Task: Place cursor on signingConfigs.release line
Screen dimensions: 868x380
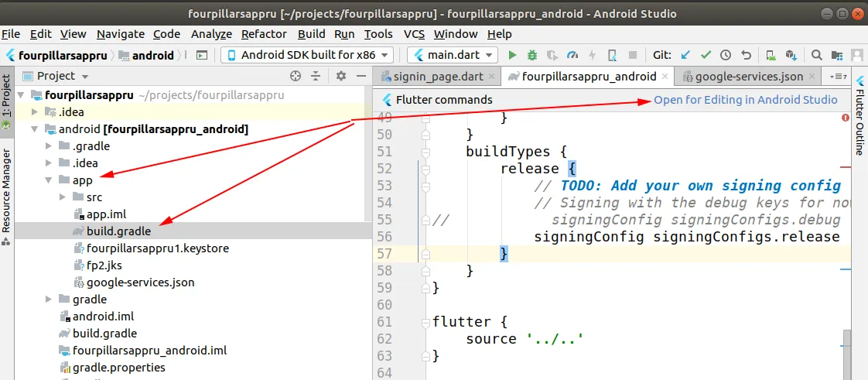Action: click(x=686, y=237)
